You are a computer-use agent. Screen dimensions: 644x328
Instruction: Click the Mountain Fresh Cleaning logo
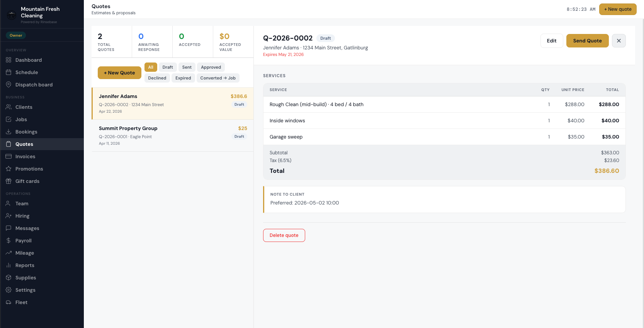point(12,15)
